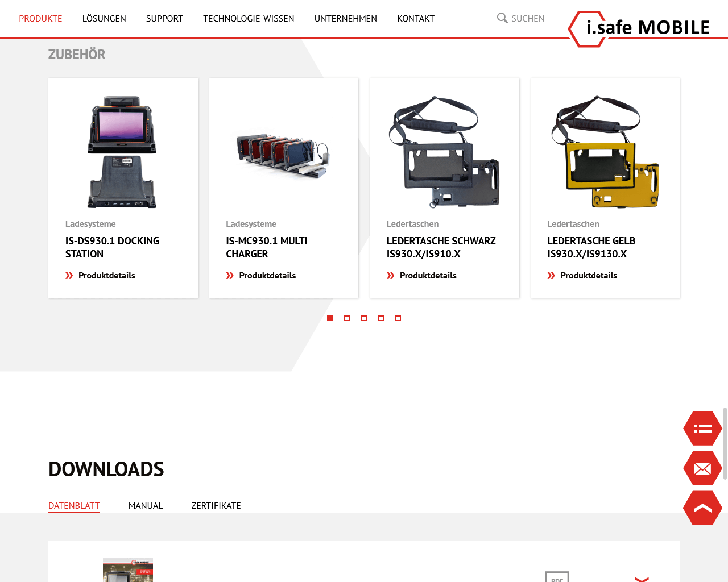Click the Ladesysteme label above IS-DS930.1 Docking Station
The image size is (728, 582).
(90, 224)
